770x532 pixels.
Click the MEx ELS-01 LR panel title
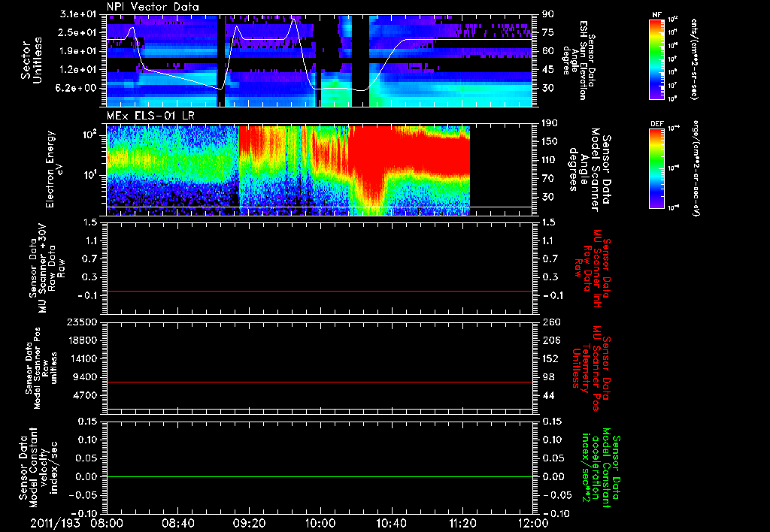pyautogui.click(x=150, y=116)
